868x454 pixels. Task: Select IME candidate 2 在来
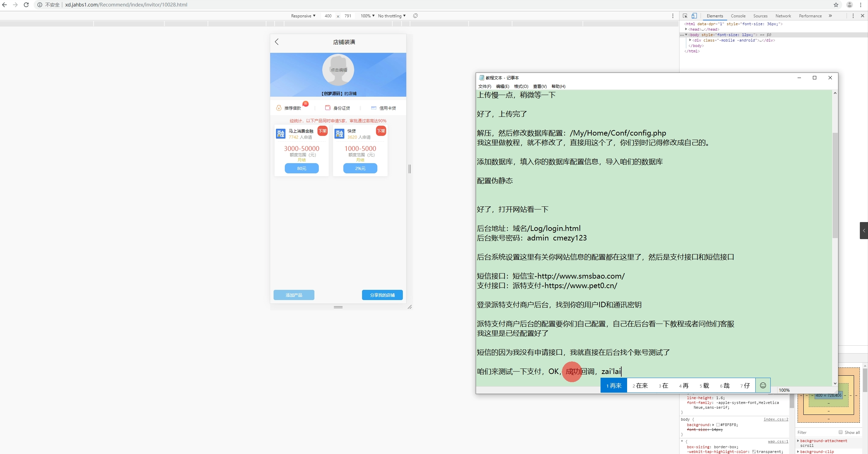pos(640,386)
